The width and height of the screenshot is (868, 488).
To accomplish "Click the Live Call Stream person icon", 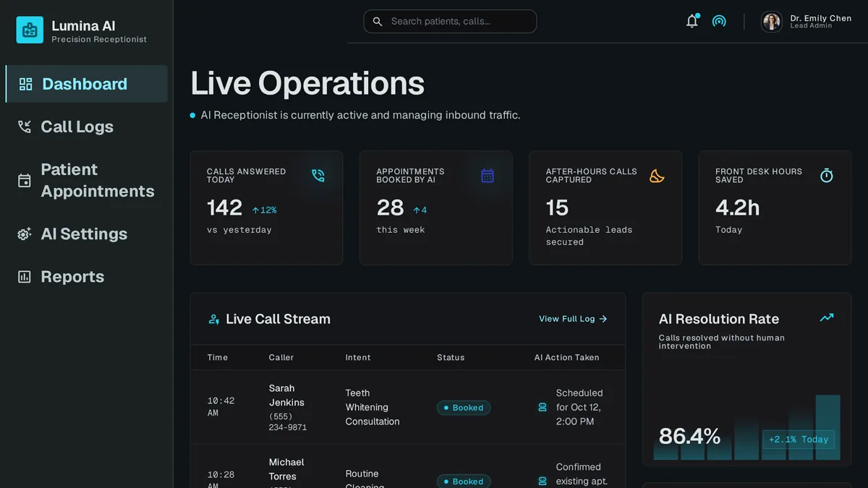I will click(214, 319).
